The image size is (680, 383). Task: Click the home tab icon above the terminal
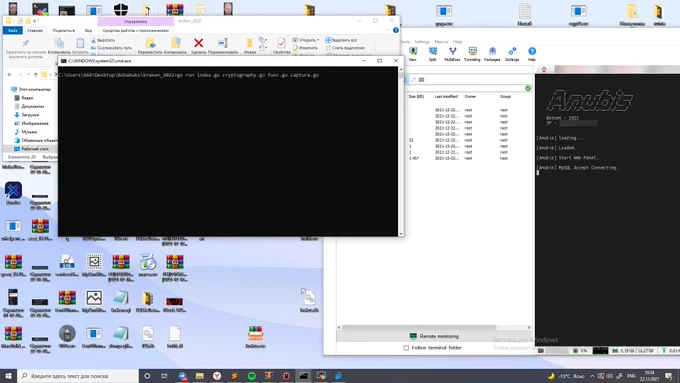point(544,69)
